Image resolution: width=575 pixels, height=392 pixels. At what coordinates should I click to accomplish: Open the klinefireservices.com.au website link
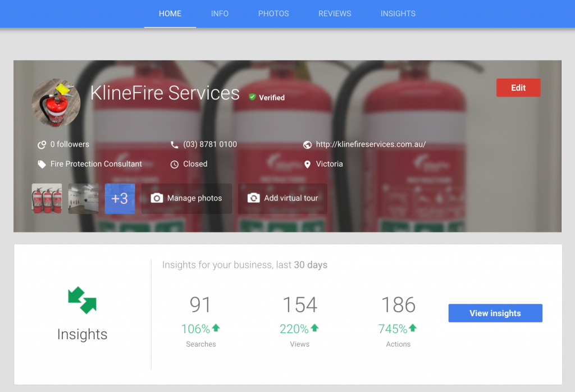(x=371, y=144)
